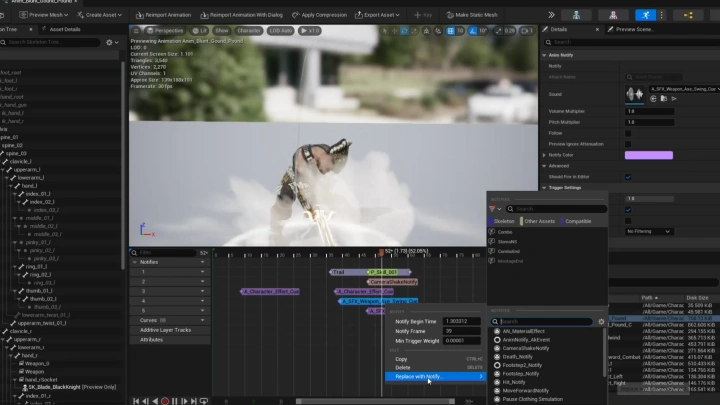720x405 pixels.
Task: Click the scale snap value 0.25
Action: (x=509, y=31)
